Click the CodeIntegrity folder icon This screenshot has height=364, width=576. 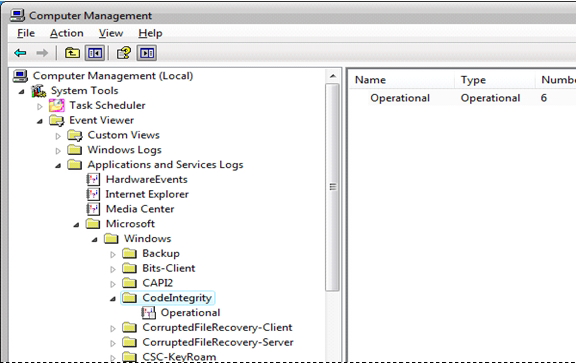click(129, 298)
